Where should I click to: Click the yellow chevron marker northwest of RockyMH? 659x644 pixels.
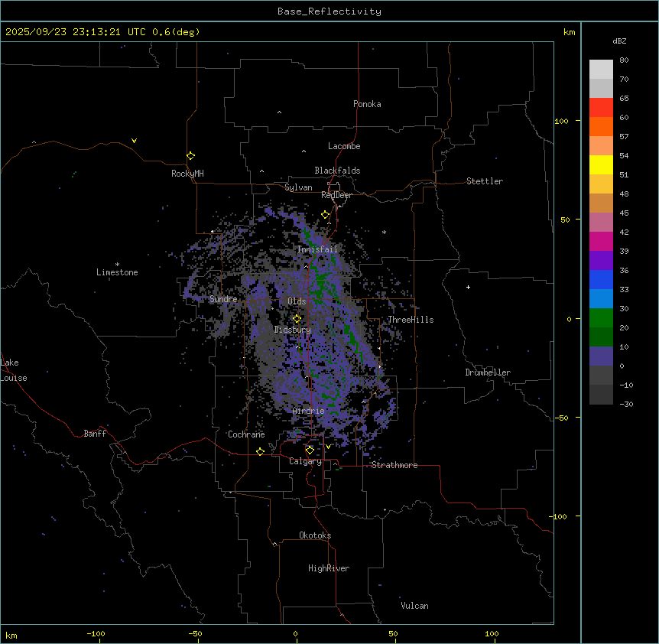point(134,141)
